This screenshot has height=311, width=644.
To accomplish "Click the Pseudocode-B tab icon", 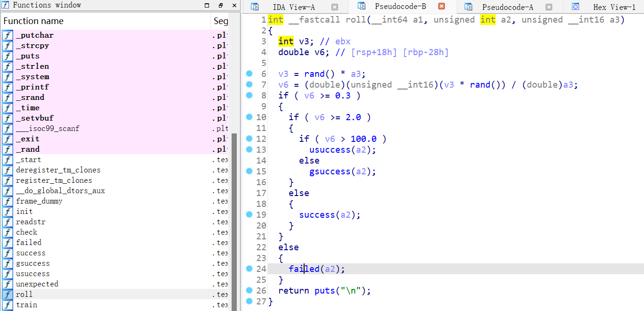I will point(362,6).
